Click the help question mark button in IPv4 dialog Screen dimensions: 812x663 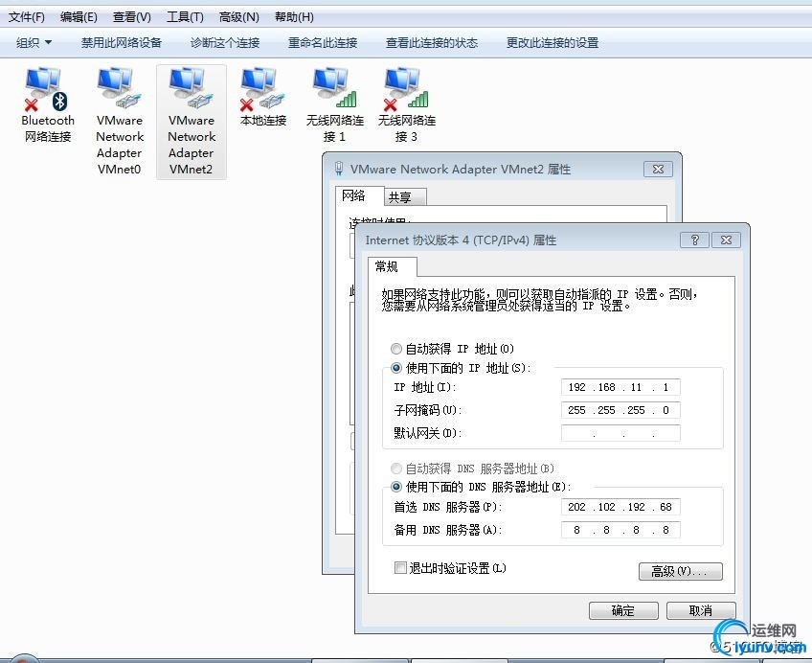coord(694,240)
